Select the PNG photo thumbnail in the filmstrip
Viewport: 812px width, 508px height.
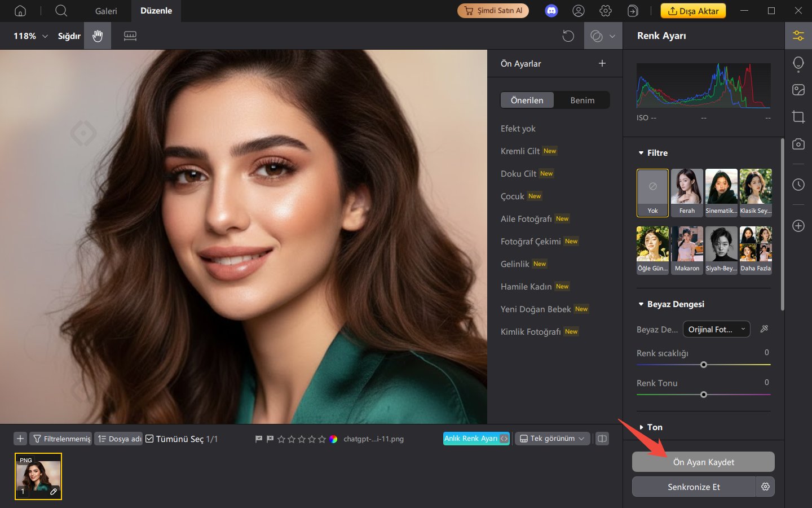click(38, 476)
